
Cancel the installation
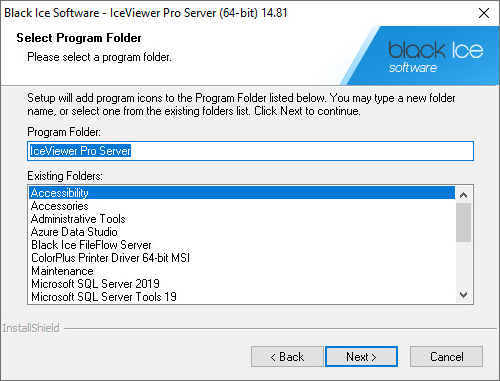[446, 357]
